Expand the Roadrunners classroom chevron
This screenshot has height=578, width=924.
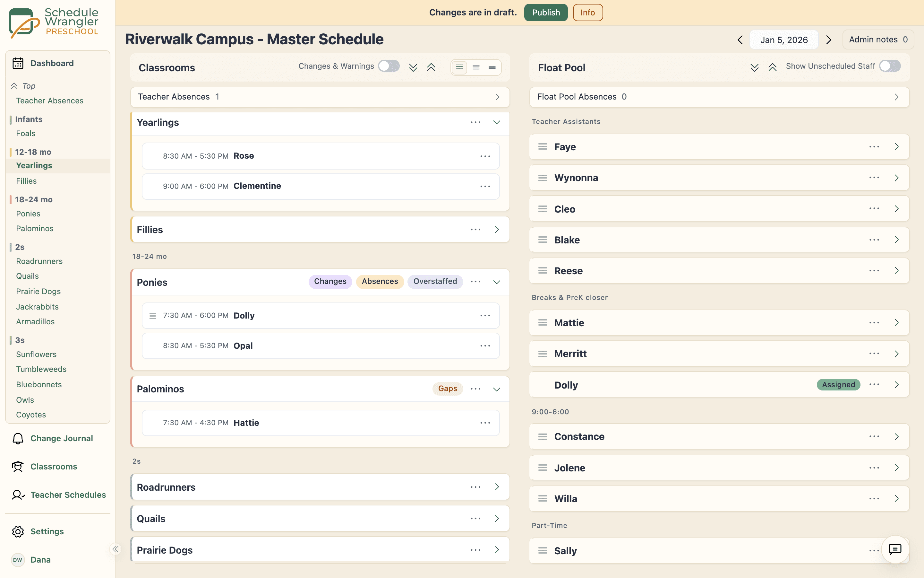click(496, 487)
